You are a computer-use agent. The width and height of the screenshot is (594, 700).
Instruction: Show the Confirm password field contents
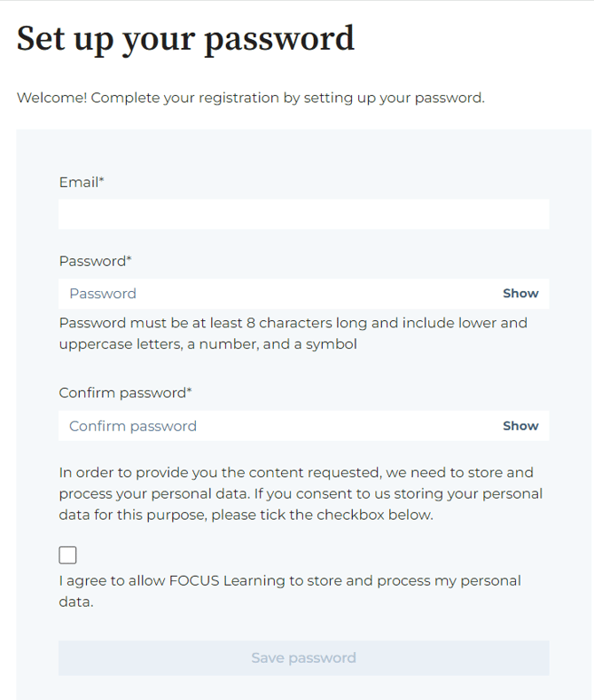click(x=520, y=426)
